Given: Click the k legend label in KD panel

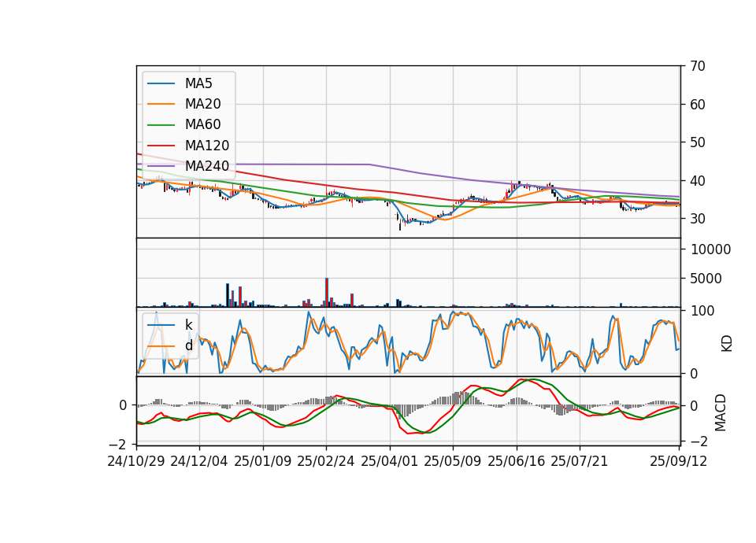Looking at the screenshot, I should [188, 325].
